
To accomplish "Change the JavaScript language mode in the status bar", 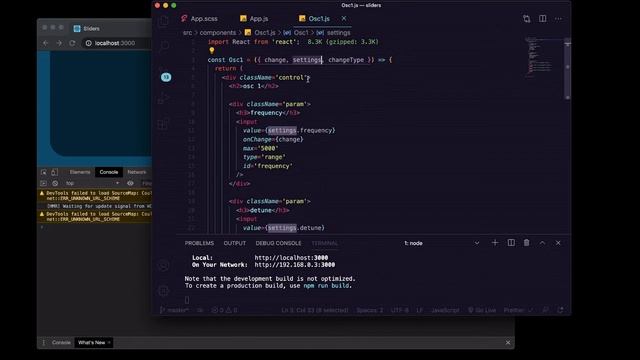I will click(x=445, y=310).
